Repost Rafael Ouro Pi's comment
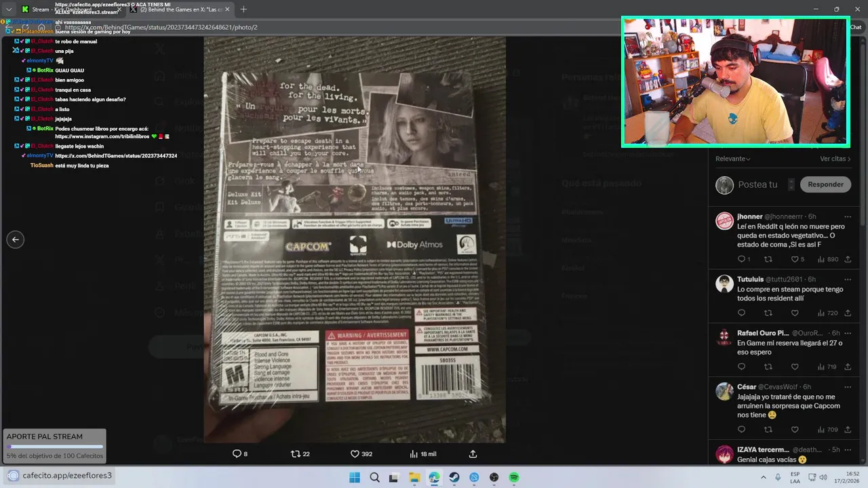868x488 pixels. [x=768, y=367]
